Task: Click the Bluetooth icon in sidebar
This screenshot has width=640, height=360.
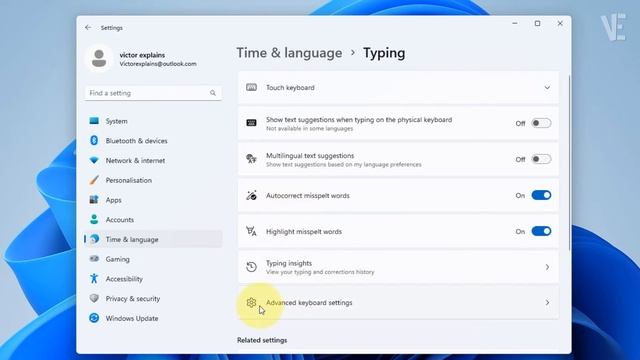Action: (x=94, y=140)
